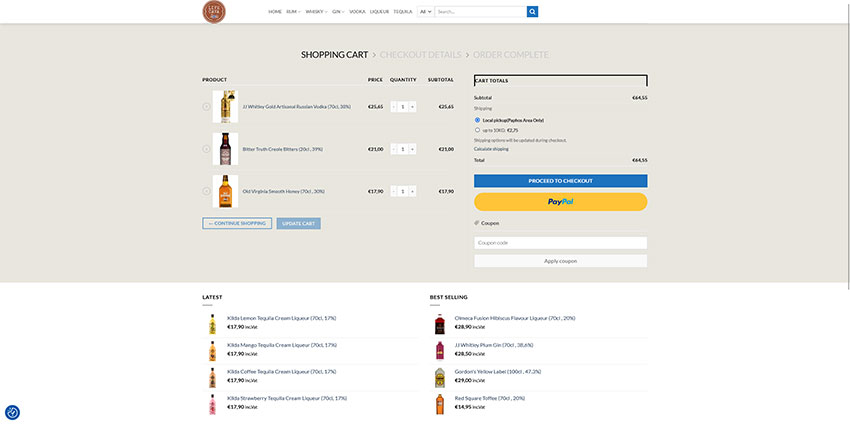Click the Calculate shipping link
Screen dimensions: 850x425
coord(491,149)
